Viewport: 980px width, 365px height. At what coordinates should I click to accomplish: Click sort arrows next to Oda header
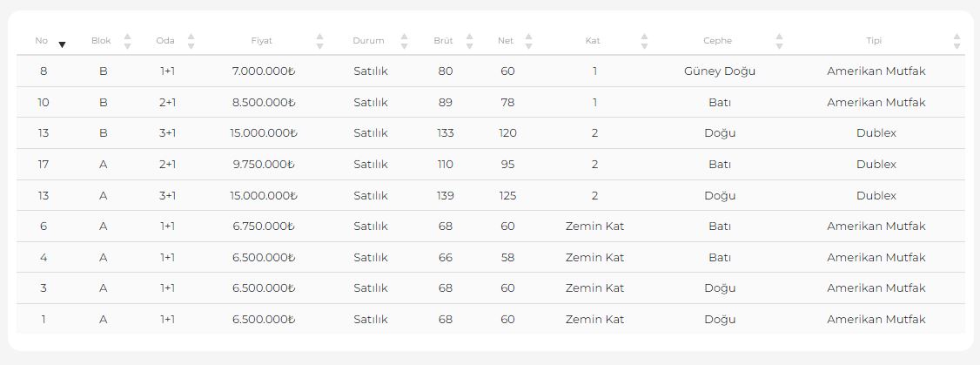(191, 41)
